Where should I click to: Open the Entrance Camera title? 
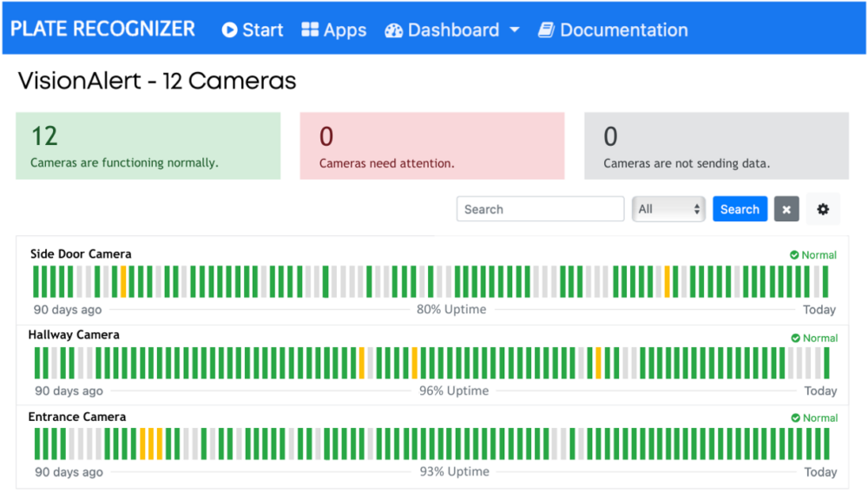tap(77, 417)
